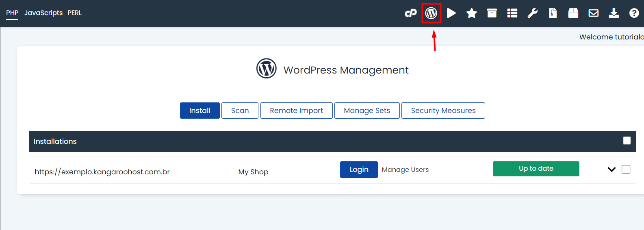Image resolution: width=644 pixels, height=230 pixels.
Task: Tick the checkbox in My Shop row
Action: click(x=626, y=169)
